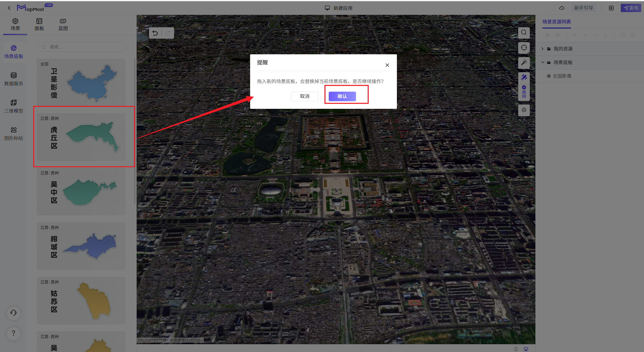The width and height of the screenshot is (644, 352).
Task: Open the 场景资源列表 tab
Action: [557, 22]
